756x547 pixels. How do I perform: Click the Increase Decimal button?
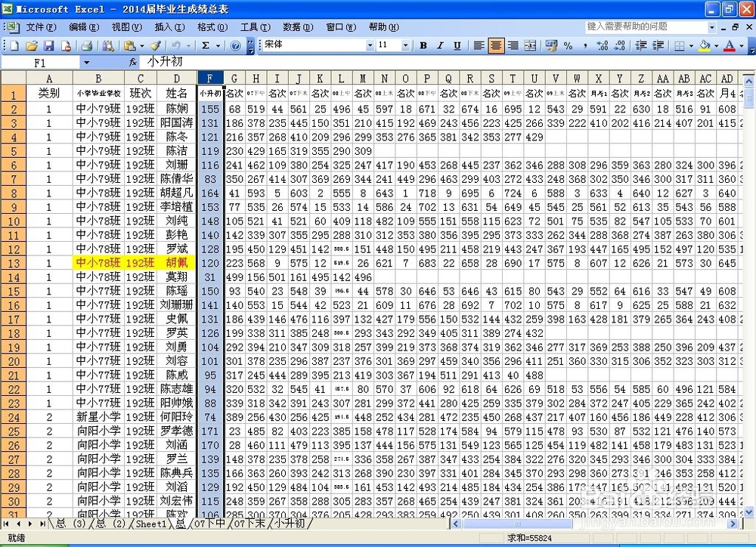click(601, 45)
